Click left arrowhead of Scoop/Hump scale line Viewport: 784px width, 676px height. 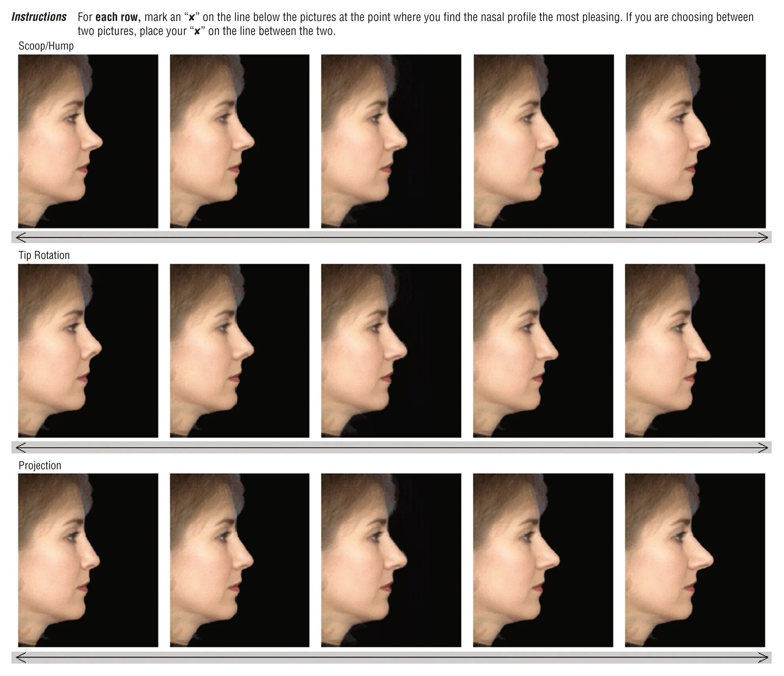pyautogui.click(x=20, y=237)
